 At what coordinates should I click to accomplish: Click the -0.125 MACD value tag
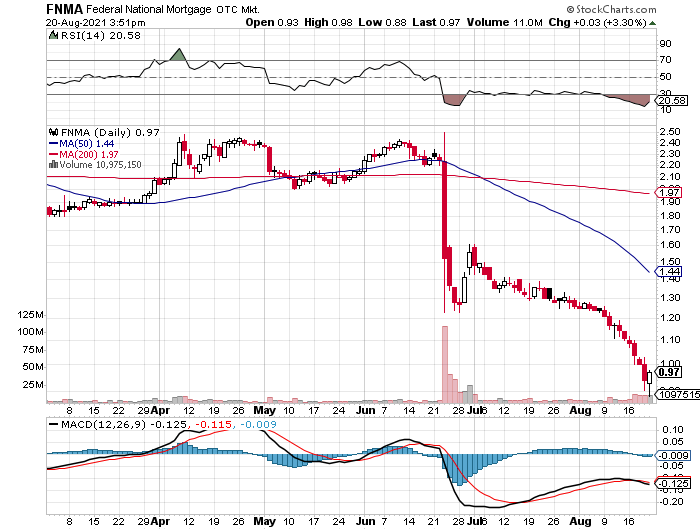(x=673, y=484)
